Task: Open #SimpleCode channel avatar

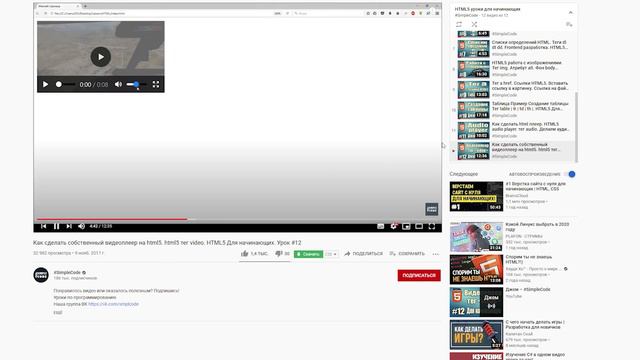Action: click(x=41, y=275)
